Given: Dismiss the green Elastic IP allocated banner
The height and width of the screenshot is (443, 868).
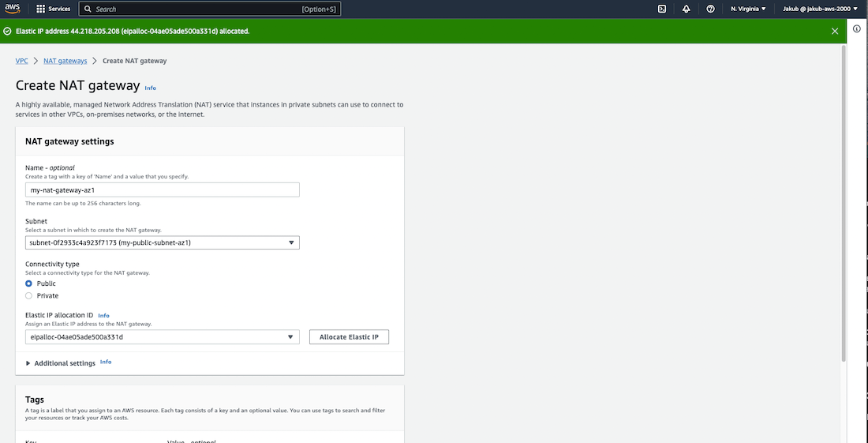Looking at the screenshot, I should click(x=835, y=31).
